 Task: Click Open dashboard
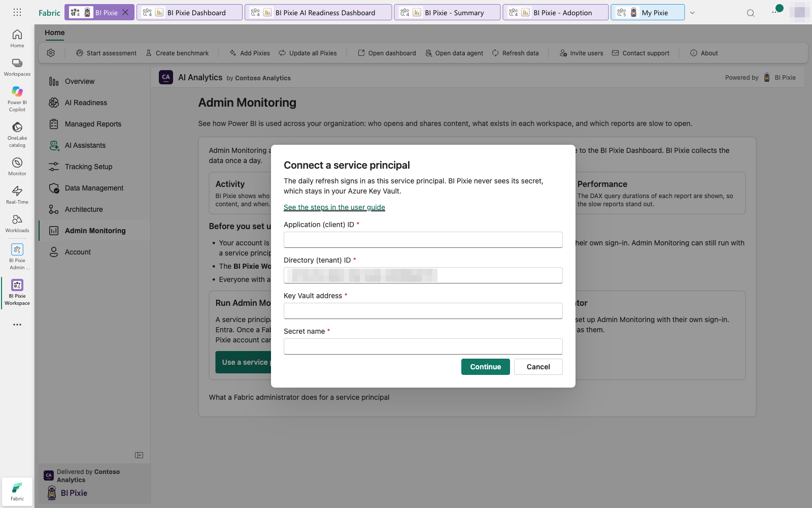(x=387, y=53)
